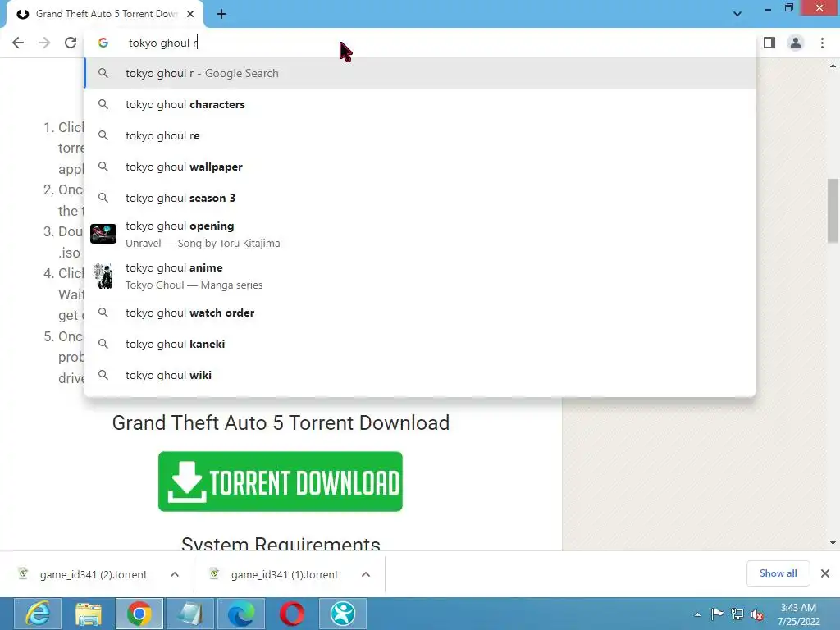840x630 pixels.
Task: Show hidden system tray icons
Action: pyautogui.click(x=697, y=614)
